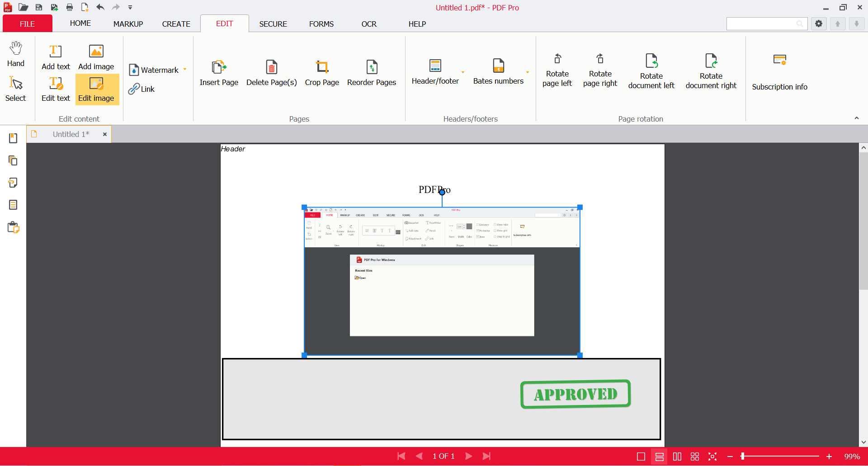Click the ribbon search field
The width and height of the screenshot is (868, 466).
click(x=767, y=24)
